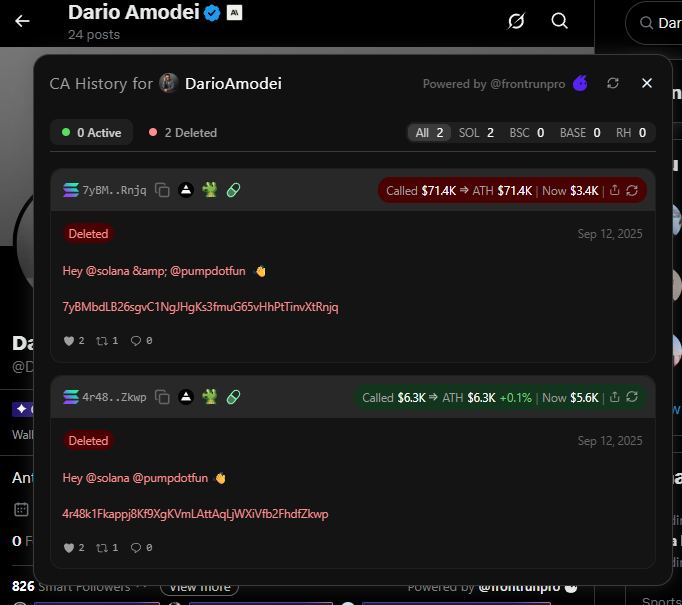Refresh the 4r48..Zkwp price data

(632, 397)
